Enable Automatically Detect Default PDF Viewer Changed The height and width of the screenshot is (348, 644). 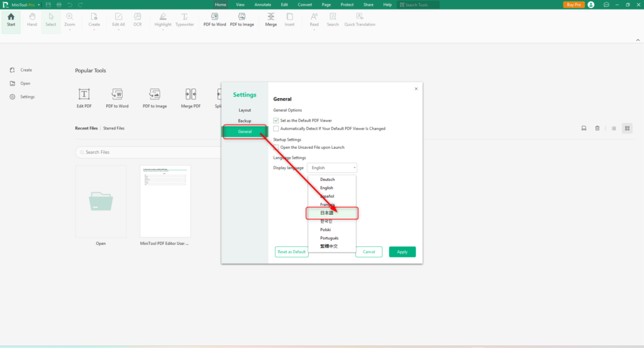(x=276, y=128)
